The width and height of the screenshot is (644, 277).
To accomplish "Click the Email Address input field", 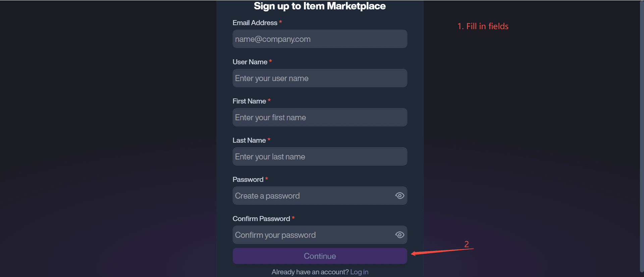I will click(x=320, y=39).
